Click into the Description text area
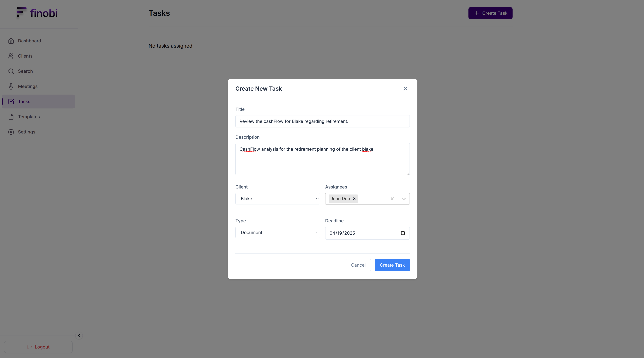 click(x=322, y=159)
